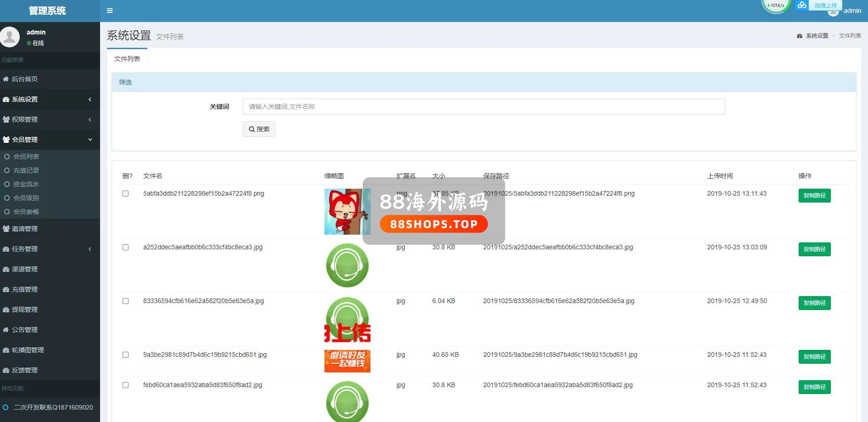The image size is (868, 422).
Task: Expand the 权限管理 menu chevron
Action: [x=90, y=119]
